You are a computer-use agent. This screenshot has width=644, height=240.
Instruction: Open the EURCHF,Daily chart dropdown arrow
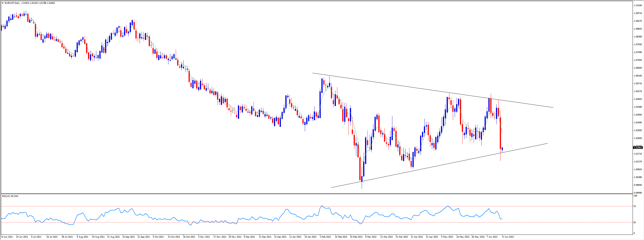pyautogui.click(x=3, y=3)
